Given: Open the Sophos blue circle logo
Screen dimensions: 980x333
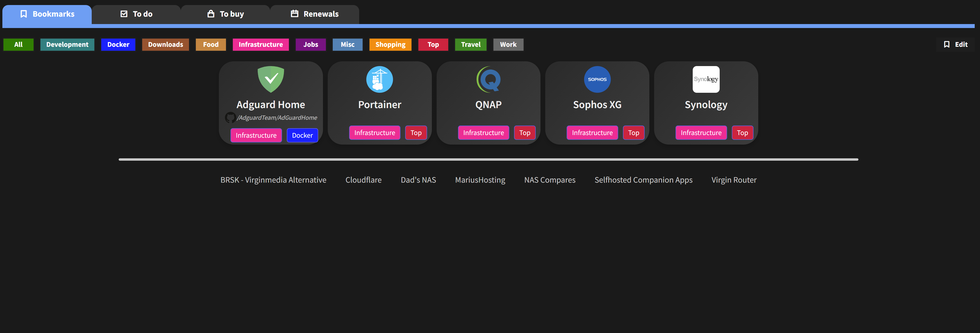Looking at the screenshot, I should [x=597, y=79].
